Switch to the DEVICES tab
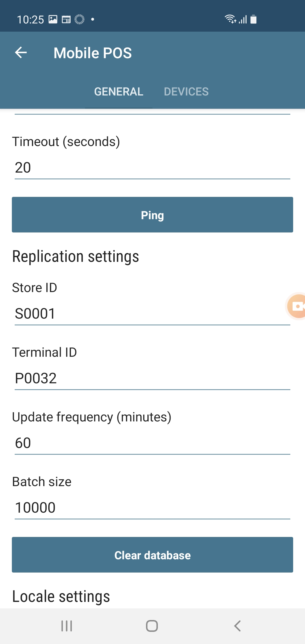The height and width of the screenshot is (644, 305). point(186,92)
